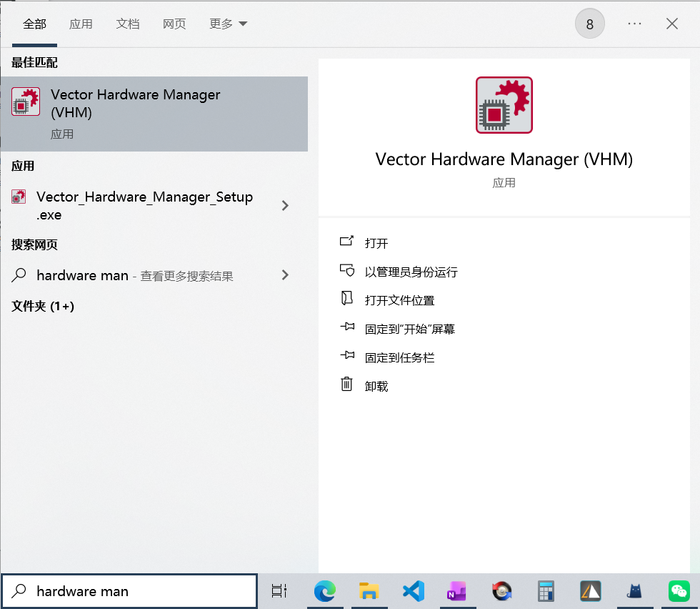This screenshot has height=609, width=700.
Task: Open OneNote from the taskbar
Action: (458, 591)
